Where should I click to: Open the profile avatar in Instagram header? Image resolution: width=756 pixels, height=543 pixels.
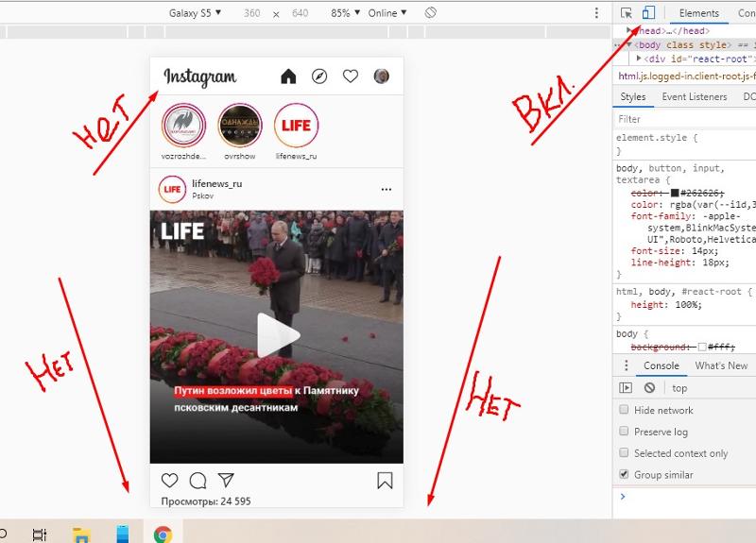[382, 76]
